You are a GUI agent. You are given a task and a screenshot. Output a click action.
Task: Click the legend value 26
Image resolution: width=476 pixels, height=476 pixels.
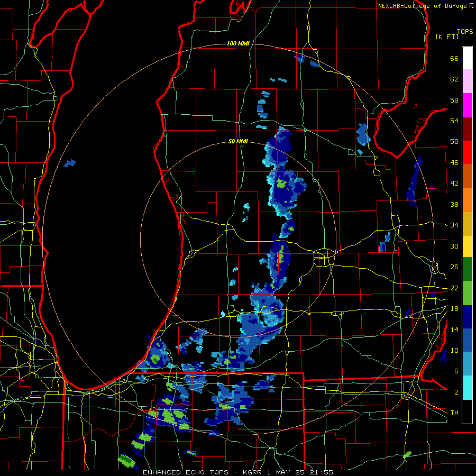click(x=454, y=267)
